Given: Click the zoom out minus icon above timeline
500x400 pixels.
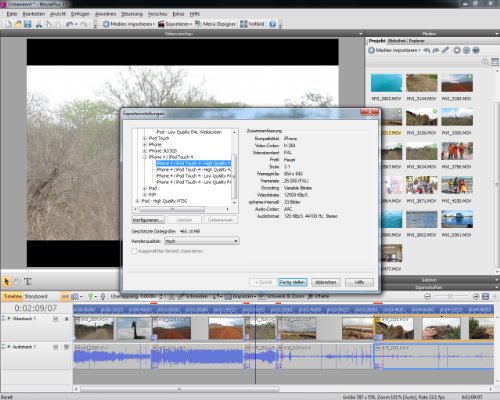Looking at the screenshot, I should (427, 296).
